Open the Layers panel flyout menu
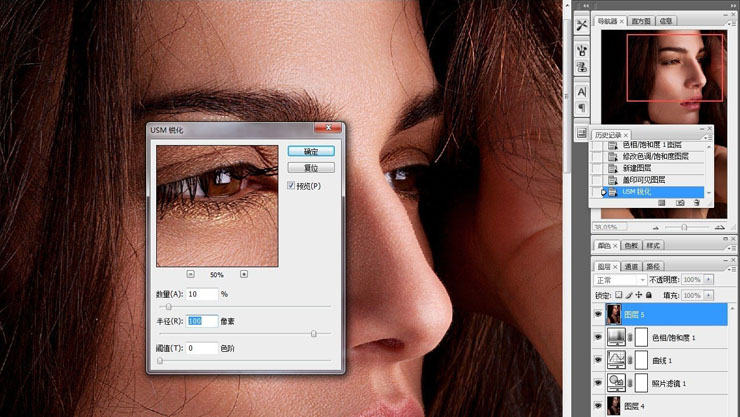This screenshot has height=417, width=740. [732, 269]
